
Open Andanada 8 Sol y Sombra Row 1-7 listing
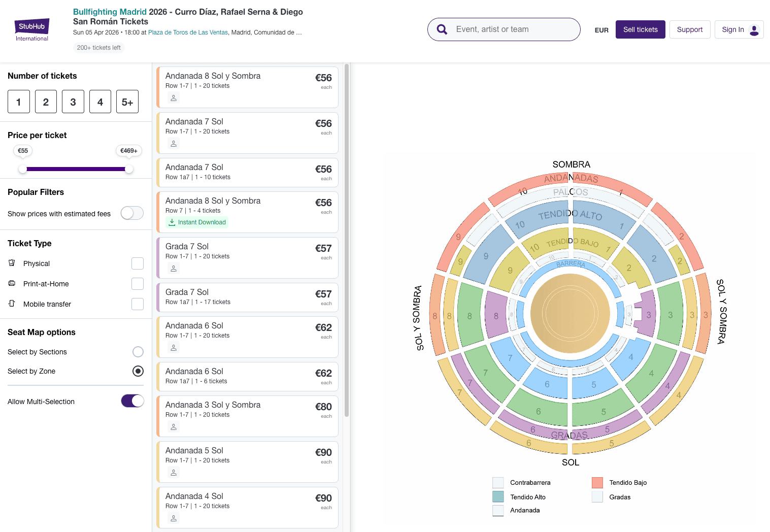(248, 87)
